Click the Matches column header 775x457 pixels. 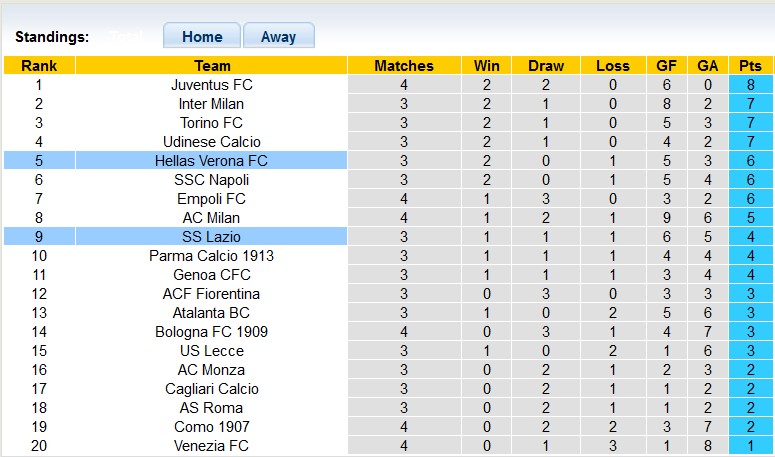(404, 66)
